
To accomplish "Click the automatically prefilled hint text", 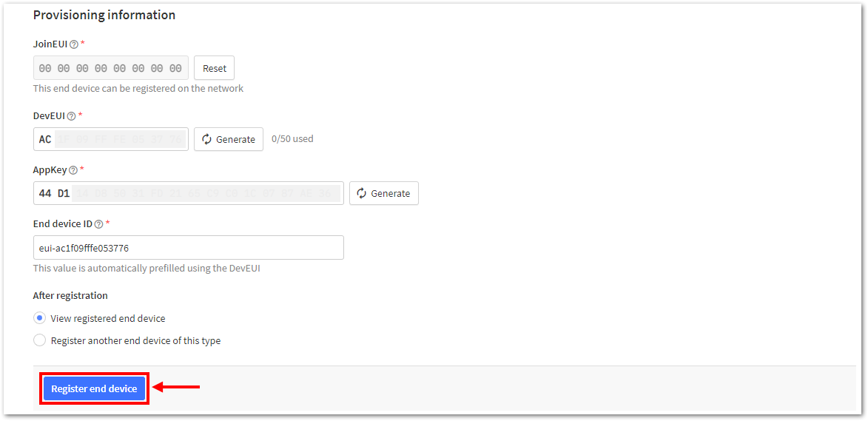I will click(147, 269).
